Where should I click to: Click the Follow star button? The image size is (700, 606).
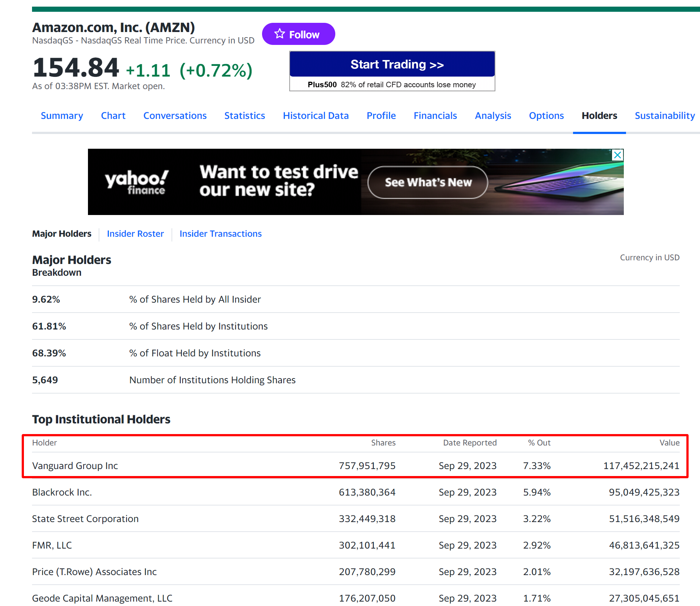[298, 34]
